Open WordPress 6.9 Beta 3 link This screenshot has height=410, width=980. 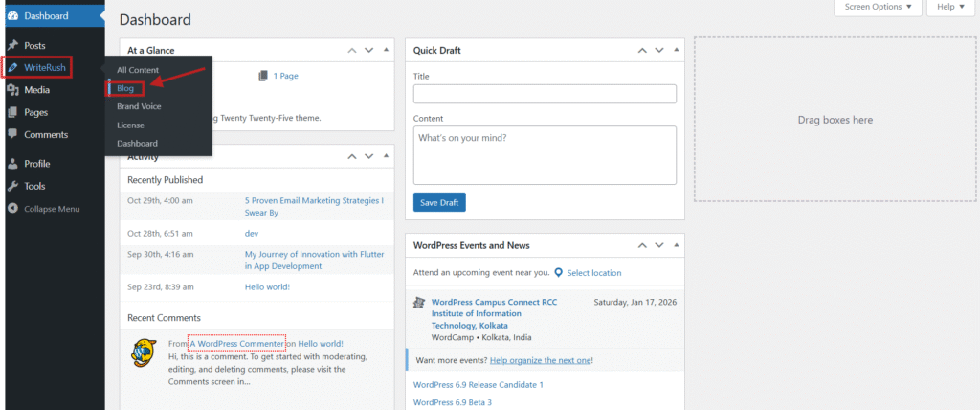tap(453, 402)
